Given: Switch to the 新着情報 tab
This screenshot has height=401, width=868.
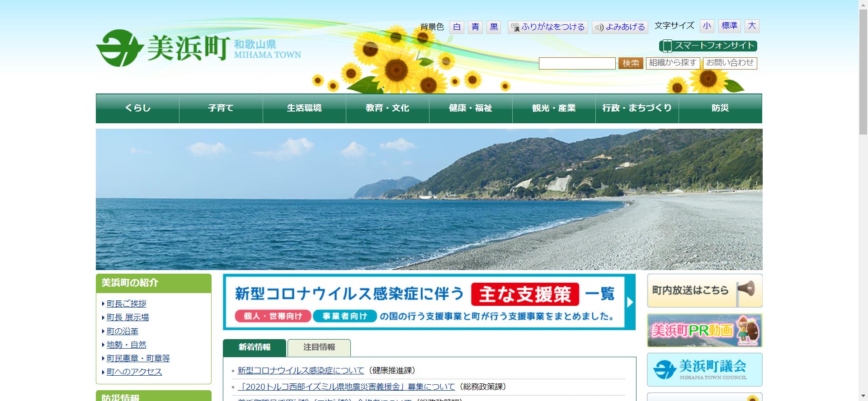Looking at the screenshot, I should tap(255, 347).
